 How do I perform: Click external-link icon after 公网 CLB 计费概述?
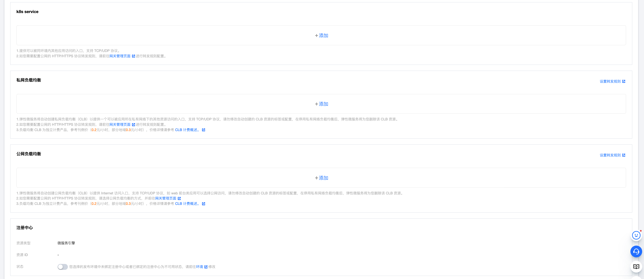(x=204, y=204)
